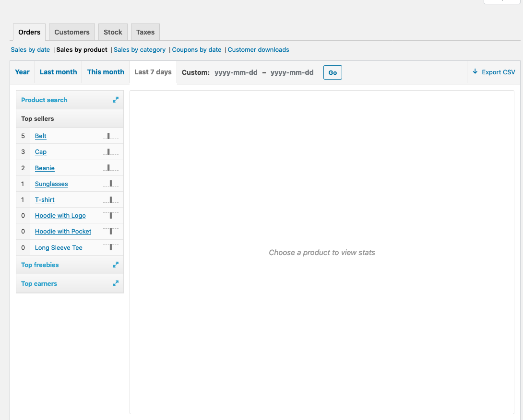Click the Export CSV download arrow icon

coord(475,72)
